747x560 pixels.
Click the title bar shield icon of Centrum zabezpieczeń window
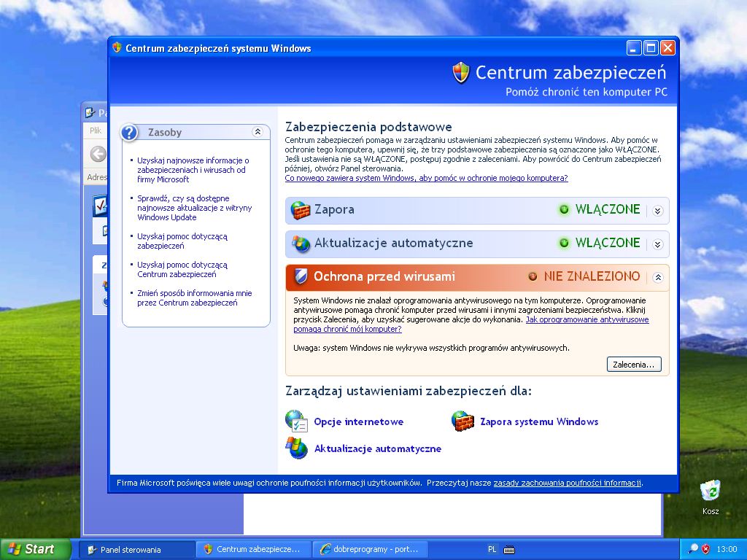point(117,47)
